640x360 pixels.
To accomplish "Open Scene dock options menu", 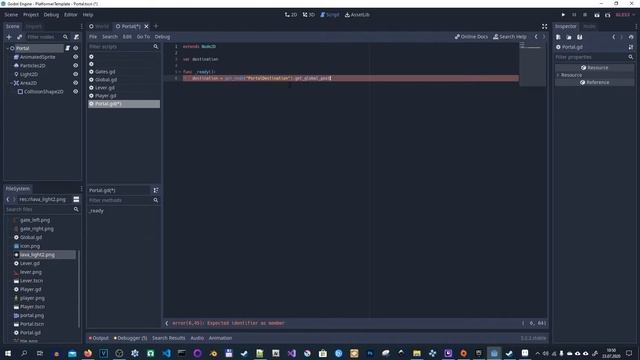I will point(81,26).
